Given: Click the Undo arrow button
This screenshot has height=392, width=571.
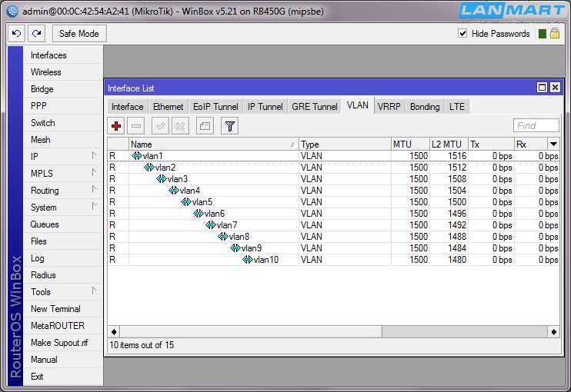Looking at the screenshot, I should 16,34.
